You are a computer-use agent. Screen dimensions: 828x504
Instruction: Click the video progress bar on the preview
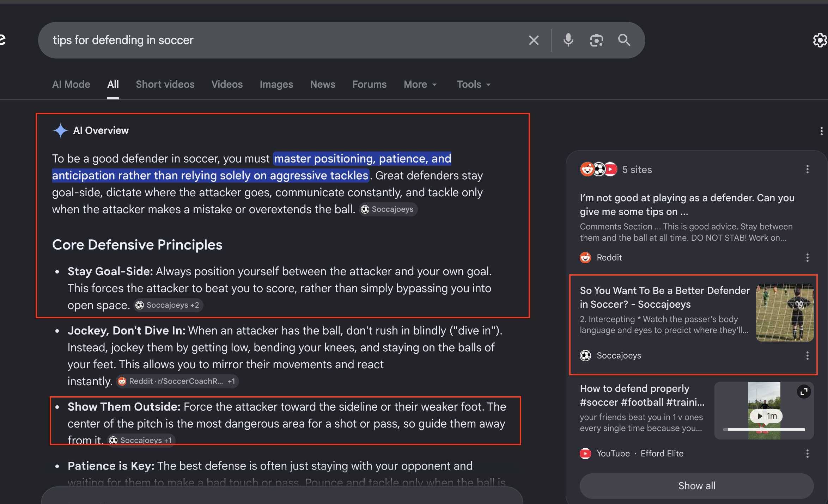(x=764, y=430)
